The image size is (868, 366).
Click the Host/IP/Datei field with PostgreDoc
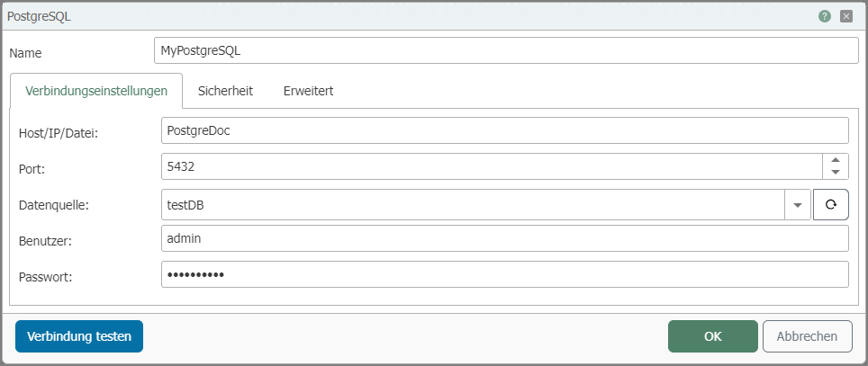click(x=504, y=130)
